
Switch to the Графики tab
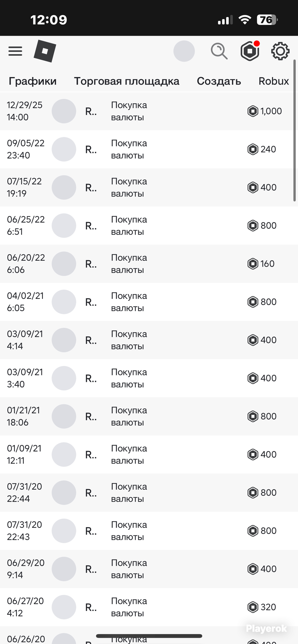point(32,81)
